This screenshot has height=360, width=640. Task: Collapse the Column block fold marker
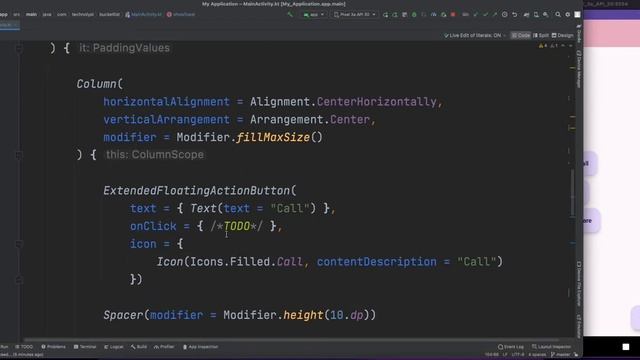19,155
